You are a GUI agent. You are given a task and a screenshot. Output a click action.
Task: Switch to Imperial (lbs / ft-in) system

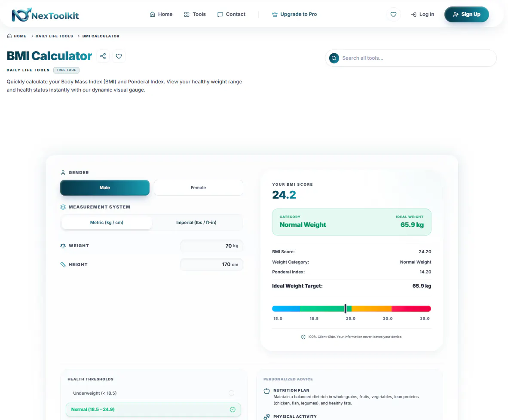click(x=196, y=222)
